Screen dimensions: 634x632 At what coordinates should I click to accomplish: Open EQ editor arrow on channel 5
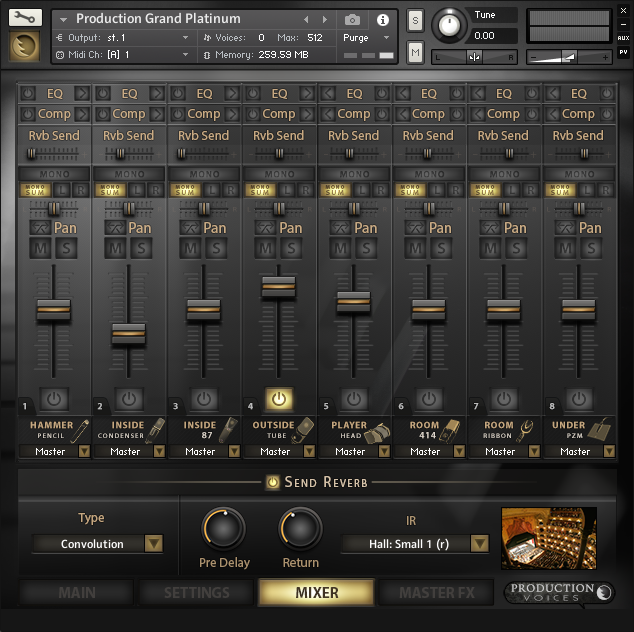pos(328,94)
